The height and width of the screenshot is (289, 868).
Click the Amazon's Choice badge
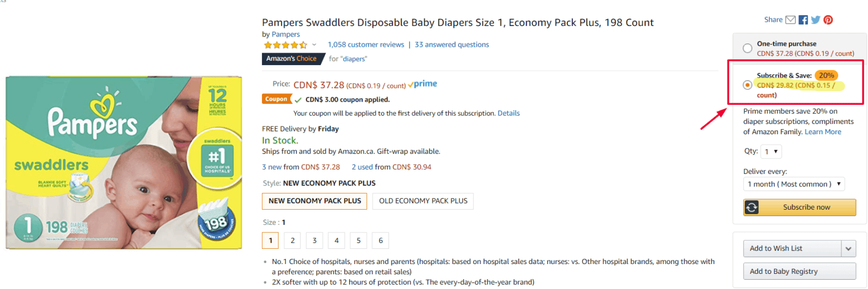coord(291,59)
